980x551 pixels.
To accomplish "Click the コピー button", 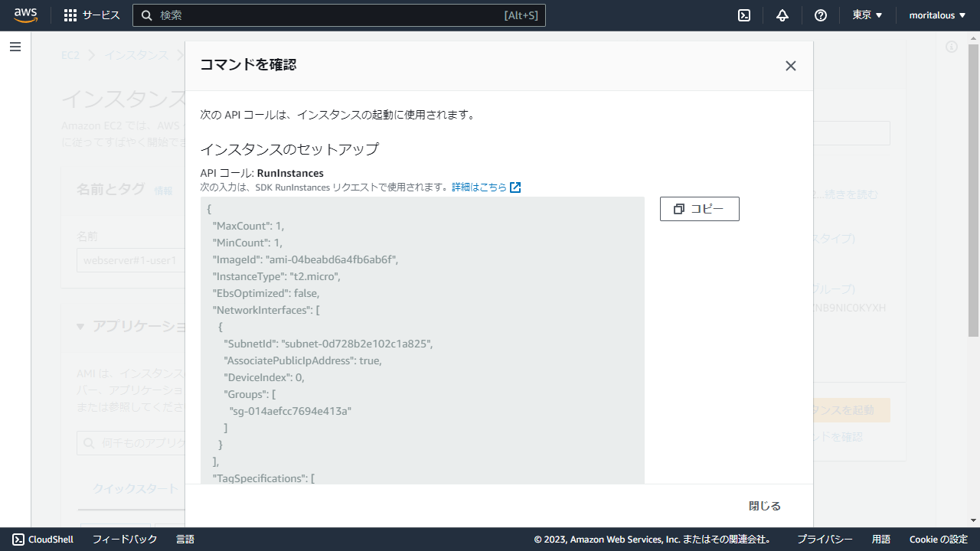I will tap(699, 209).
